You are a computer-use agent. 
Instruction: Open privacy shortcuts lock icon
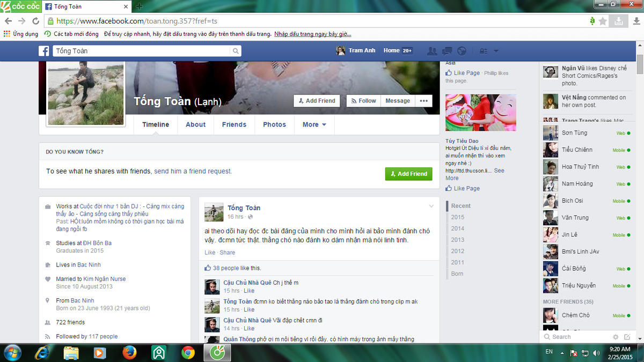483,51
